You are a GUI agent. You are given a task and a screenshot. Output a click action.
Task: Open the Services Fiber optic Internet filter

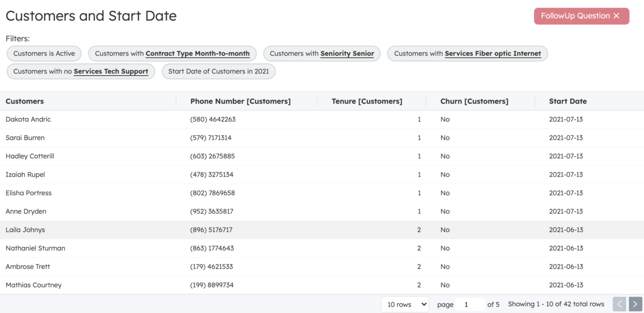pyautogui.click(x=467, y=54)
